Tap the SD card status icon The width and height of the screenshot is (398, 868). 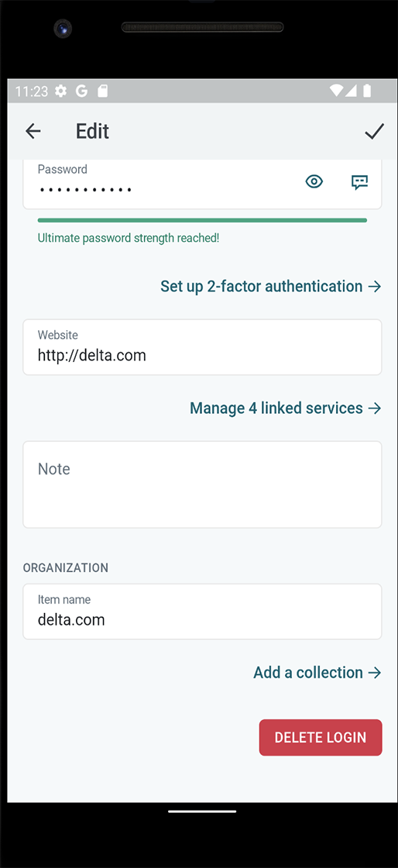point(102,91)
